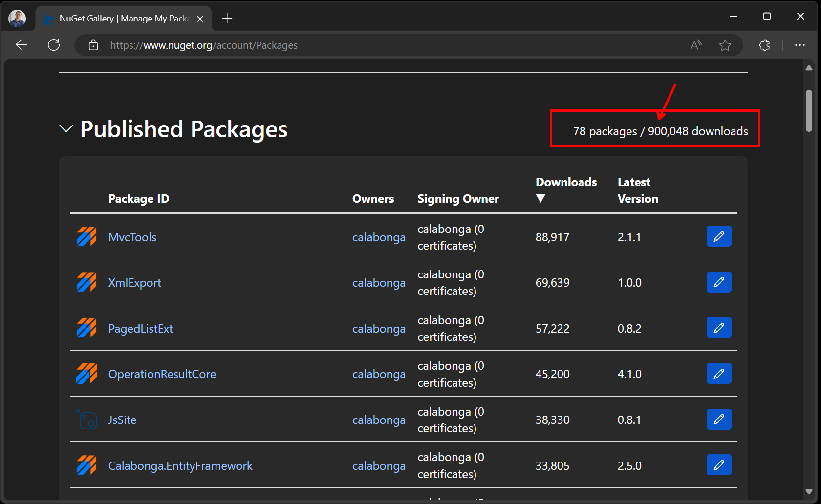Minimize the browser window
This screenshot has height=504, width=821.
(x=733, y=16)
